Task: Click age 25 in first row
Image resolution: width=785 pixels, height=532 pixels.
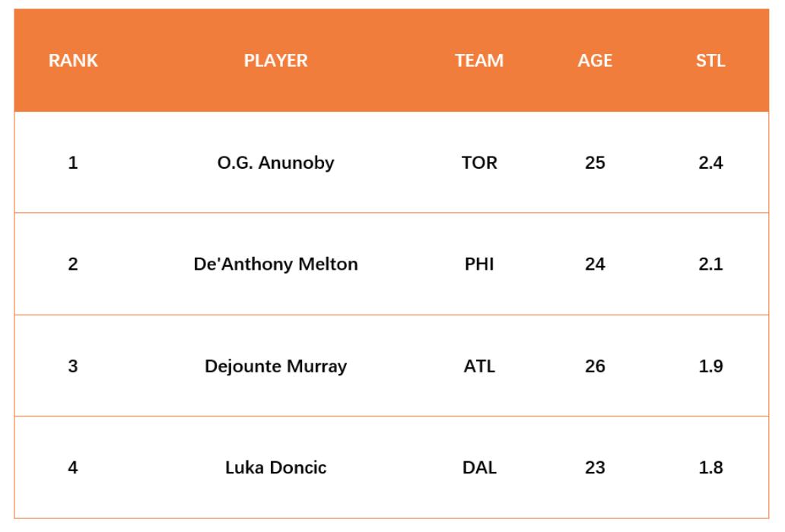Action: click(595, 163)
